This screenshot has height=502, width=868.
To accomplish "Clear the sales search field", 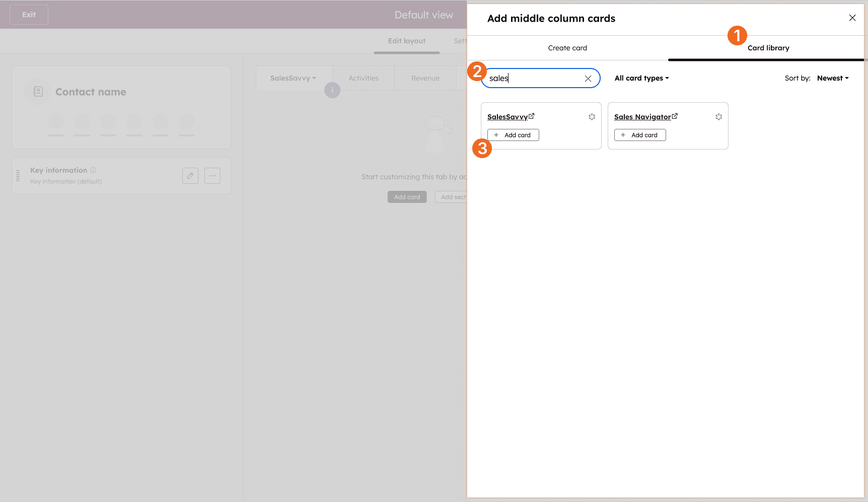I will click(588, 79).
